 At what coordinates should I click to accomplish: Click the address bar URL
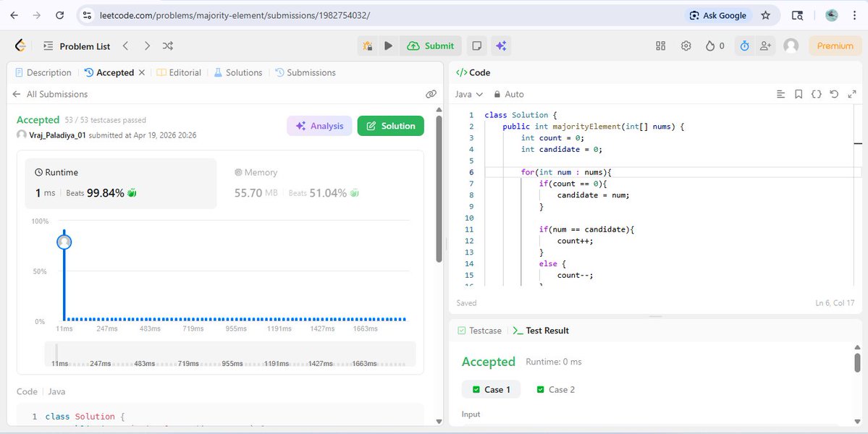point(235,15)
